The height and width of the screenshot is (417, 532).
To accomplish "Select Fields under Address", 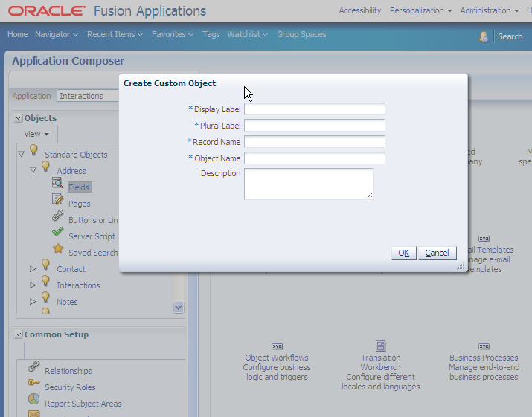I will [79, 187].
